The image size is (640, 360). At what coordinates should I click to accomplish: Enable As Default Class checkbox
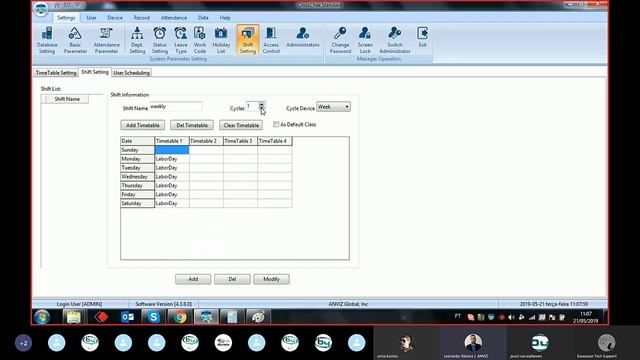pos(276,124)
